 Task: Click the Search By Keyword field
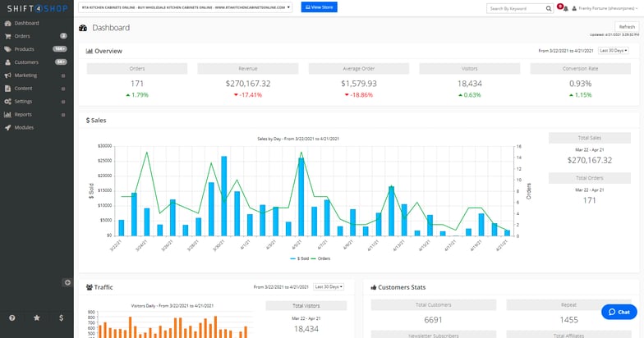pos(516,8)
